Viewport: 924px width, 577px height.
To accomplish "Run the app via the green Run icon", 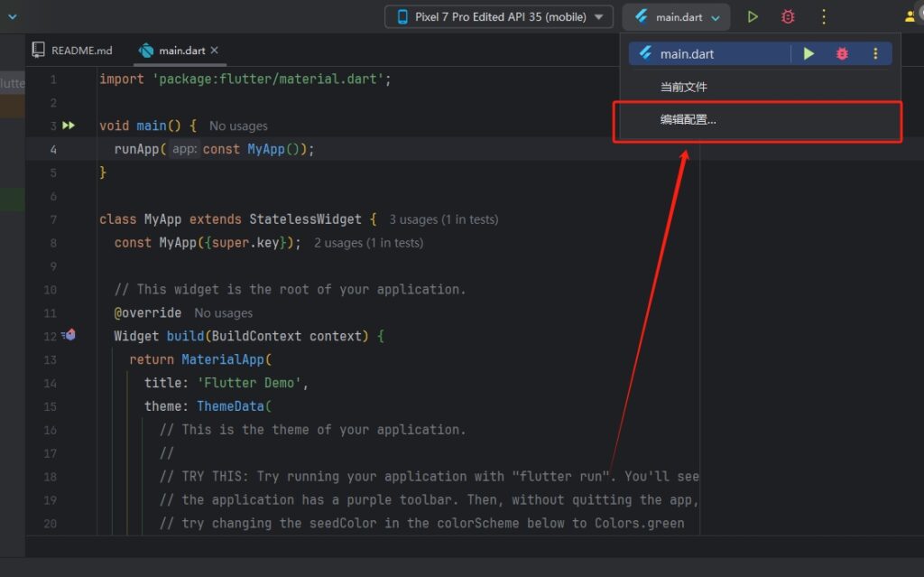I will [x=753, y=16].
